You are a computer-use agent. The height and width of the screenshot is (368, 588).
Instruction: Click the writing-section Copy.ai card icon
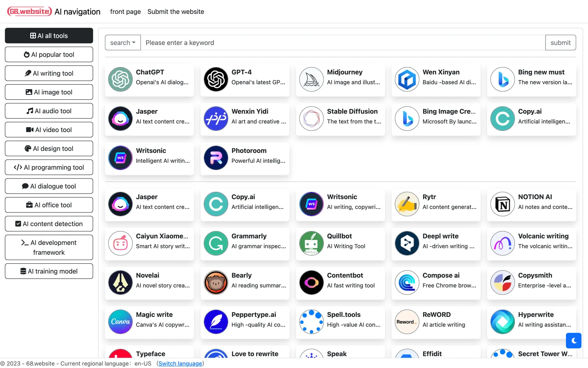pos(216,204)
